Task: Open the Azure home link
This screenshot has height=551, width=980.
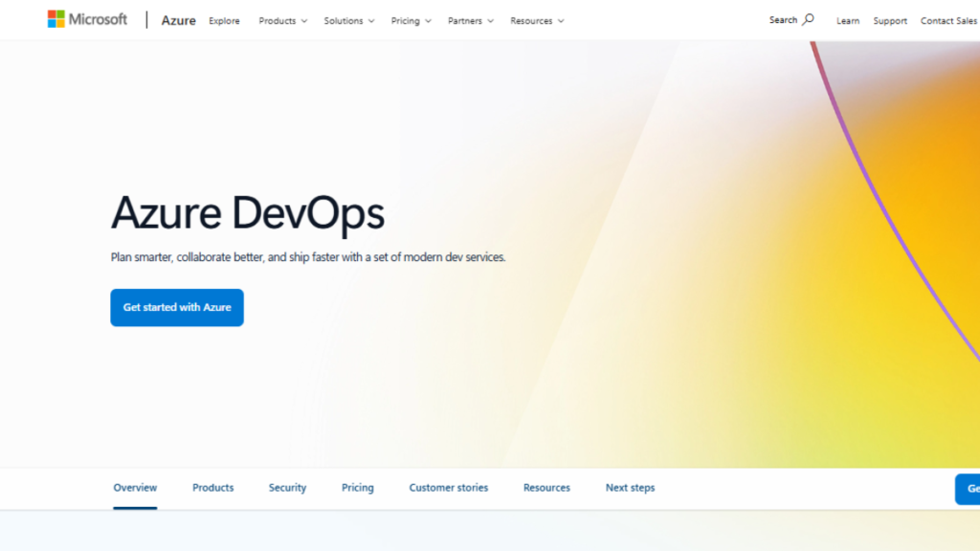Action: click(178, 20)
